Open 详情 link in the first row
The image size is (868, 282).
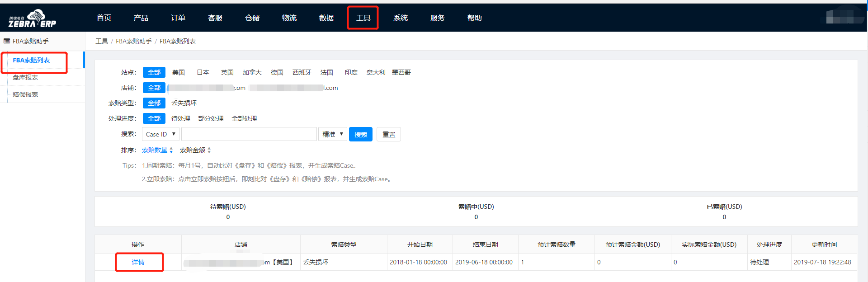click(138, 262)
